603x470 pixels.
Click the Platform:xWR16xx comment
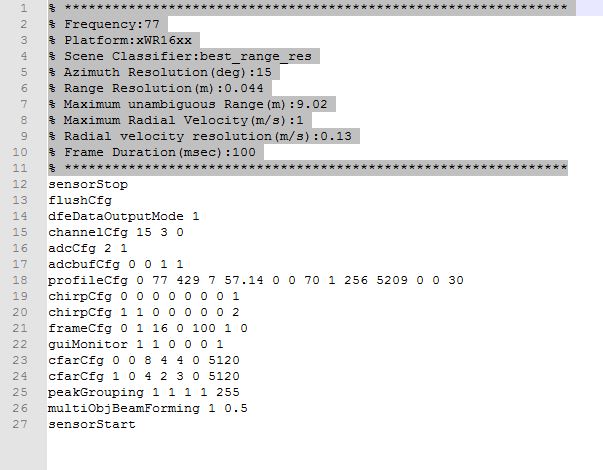124,40
